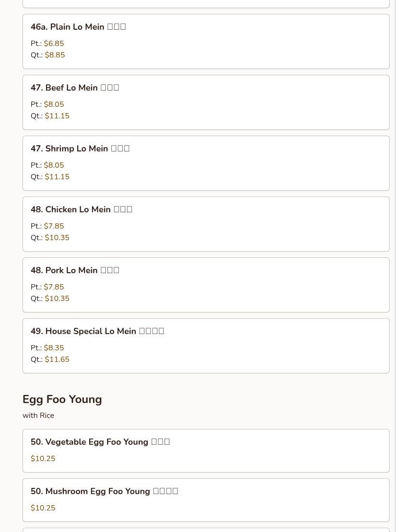Open the House Special Lo Mein title
Screen dimensions: 405x532
click(x=97, y=331)
